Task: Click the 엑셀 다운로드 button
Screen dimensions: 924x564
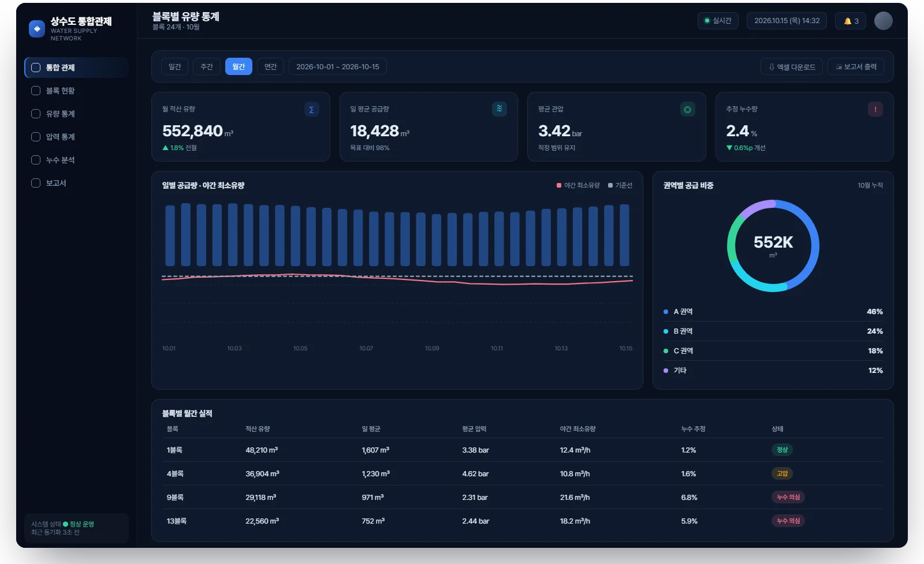Action: (x=792, y=67)
